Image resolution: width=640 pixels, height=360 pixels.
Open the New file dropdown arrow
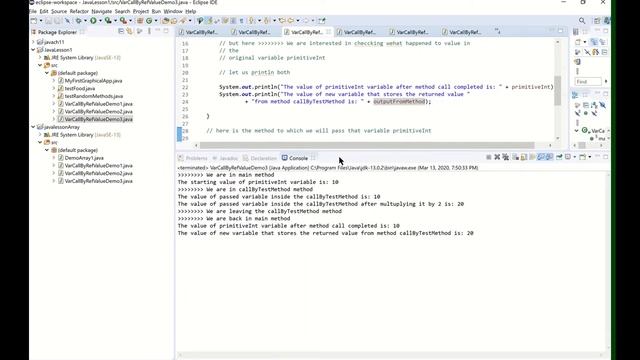[41, 20]
